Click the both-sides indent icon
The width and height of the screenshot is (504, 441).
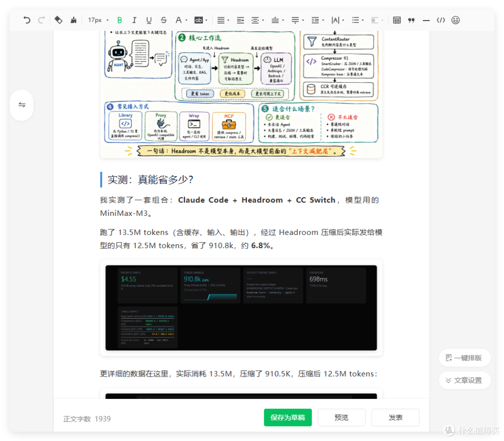(x=240, y=20)
